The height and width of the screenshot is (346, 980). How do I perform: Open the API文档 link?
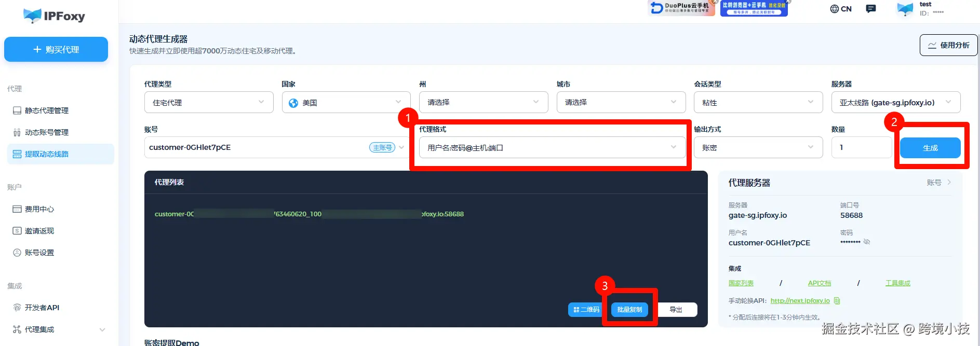(x=820, y=283)
